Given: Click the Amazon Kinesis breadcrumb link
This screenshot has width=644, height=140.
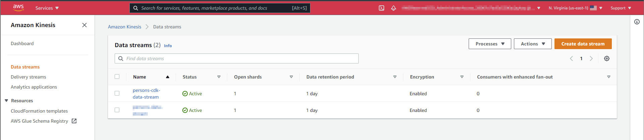Looking at the screenshot, I should click(124, 27).
